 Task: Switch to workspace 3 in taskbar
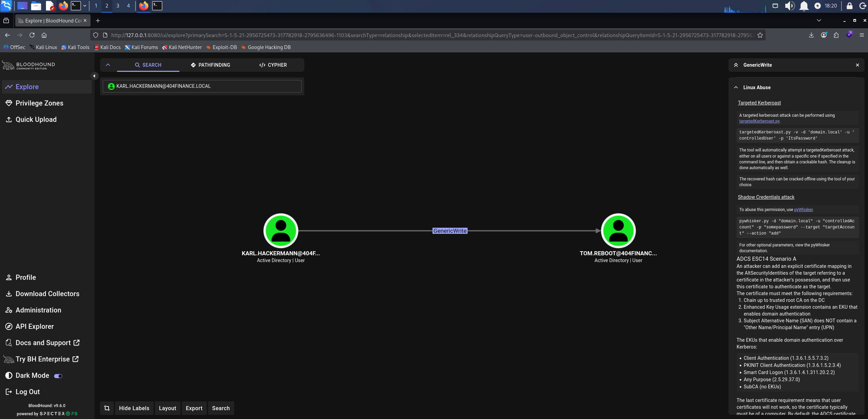tap(118, 6)
